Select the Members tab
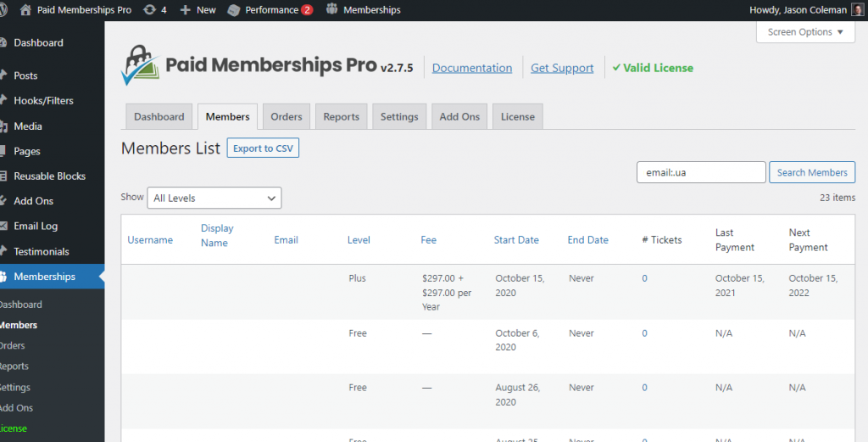This screenshot has height=442, width=868. pos(227,116)
